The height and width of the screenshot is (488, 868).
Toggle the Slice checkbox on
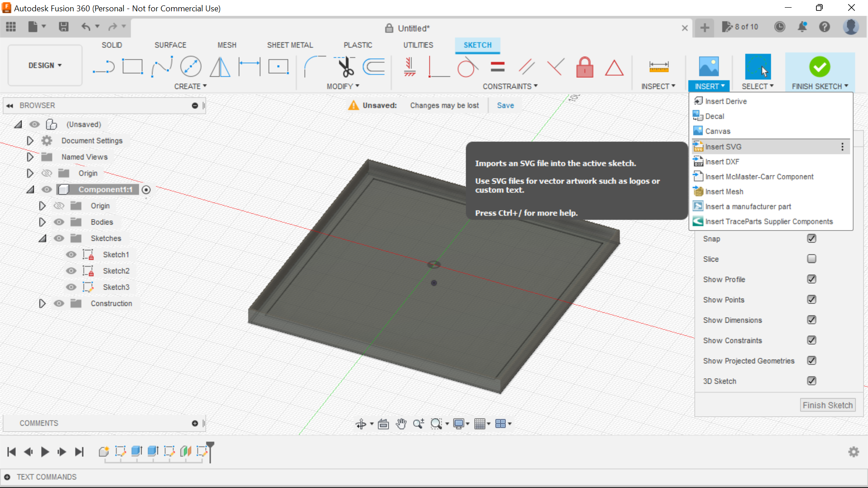811,258
